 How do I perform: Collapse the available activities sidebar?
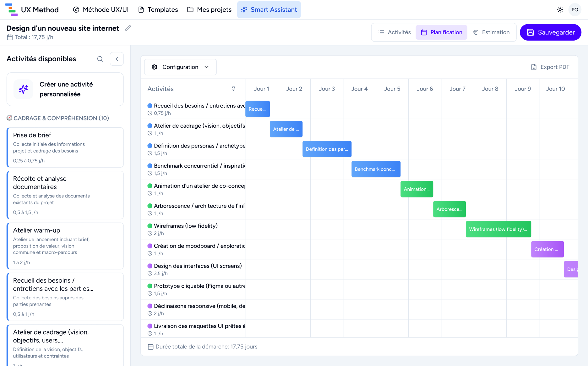pyautogui.click(x=117, y=59)
